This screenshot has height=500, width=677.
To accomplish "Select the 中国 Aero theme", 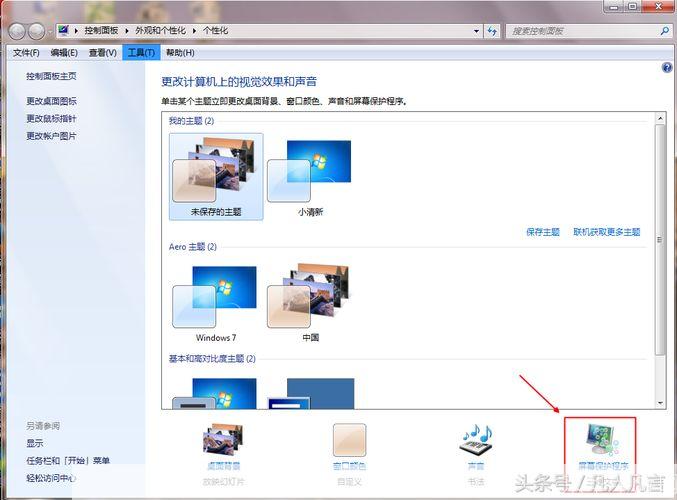I will click(310, 302).
